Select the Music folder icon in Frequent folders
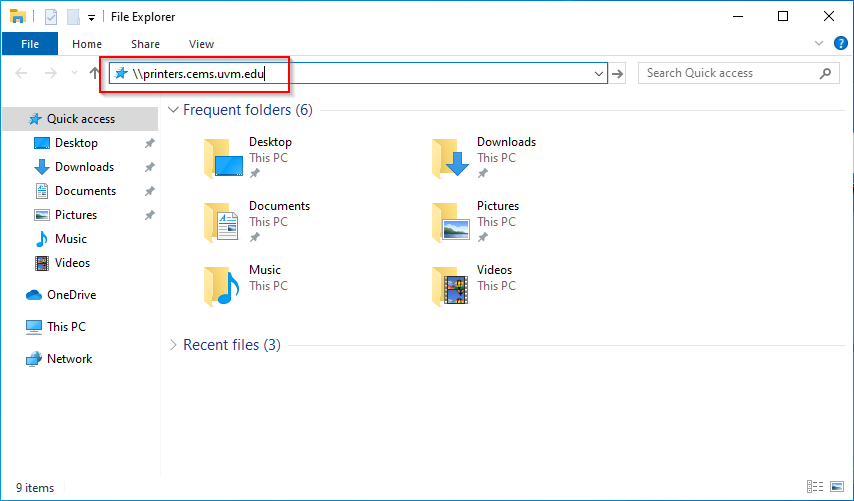 point(222,286)
